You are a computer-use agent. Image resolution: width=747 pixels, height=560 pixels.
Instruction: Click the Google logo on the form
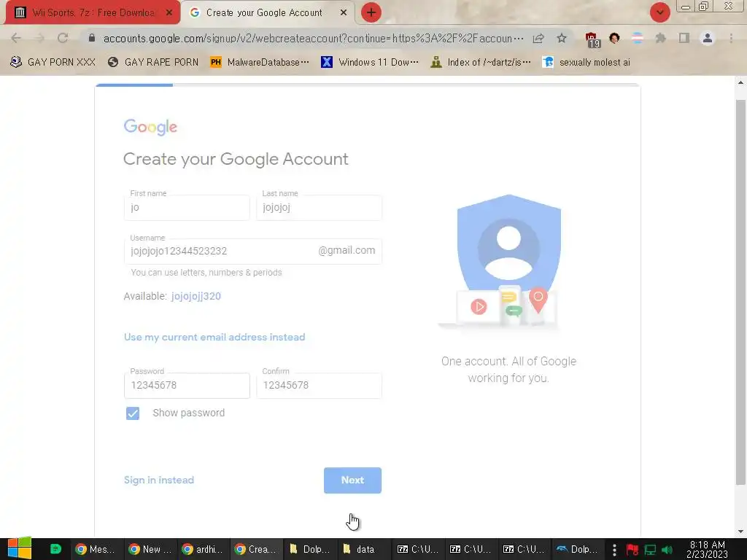(x=150, y=127)
